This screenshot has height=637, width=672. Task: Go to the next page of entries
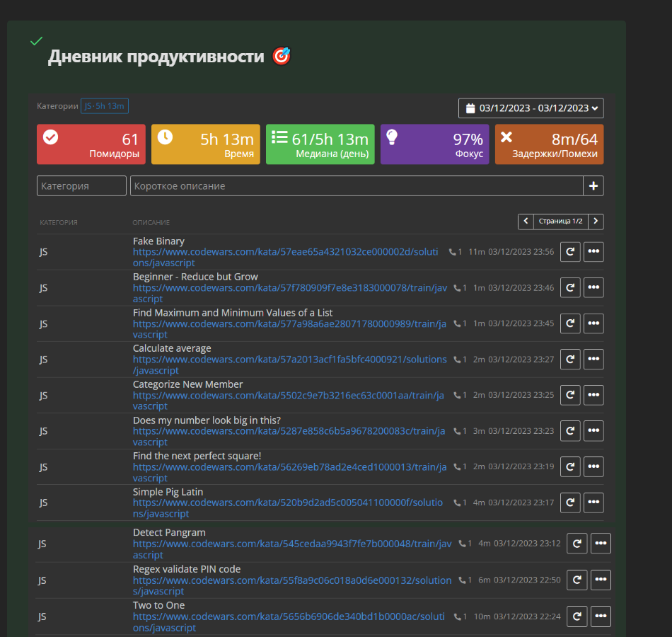click(x=596, y=222)
